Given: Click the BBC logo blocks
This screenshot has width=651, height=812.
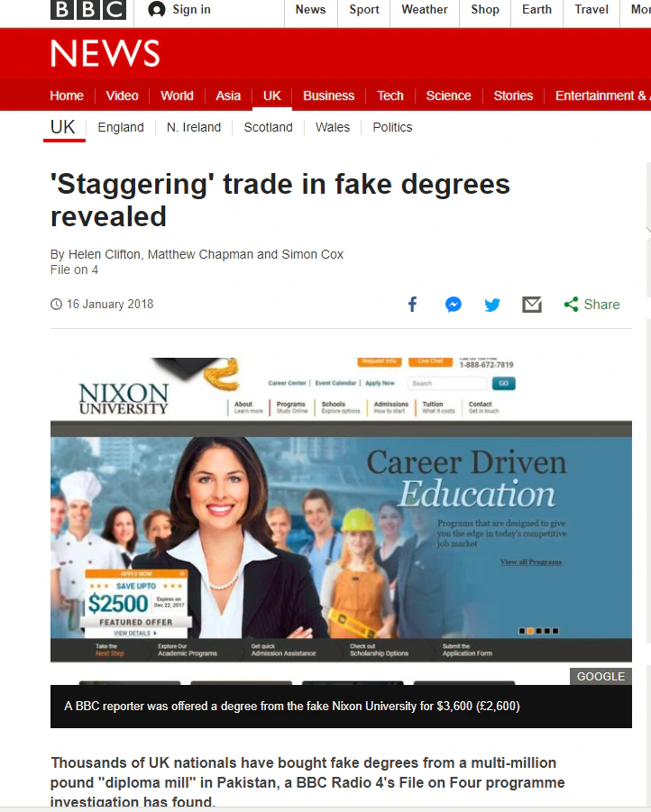Looking at the screenshot, I should tap(88, 9).
